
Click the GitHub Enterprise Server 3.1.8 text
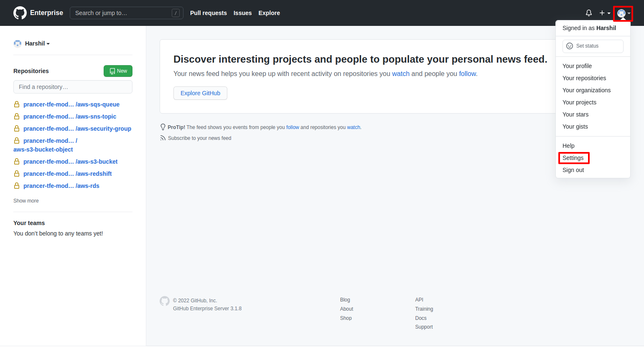click(207, 309)
